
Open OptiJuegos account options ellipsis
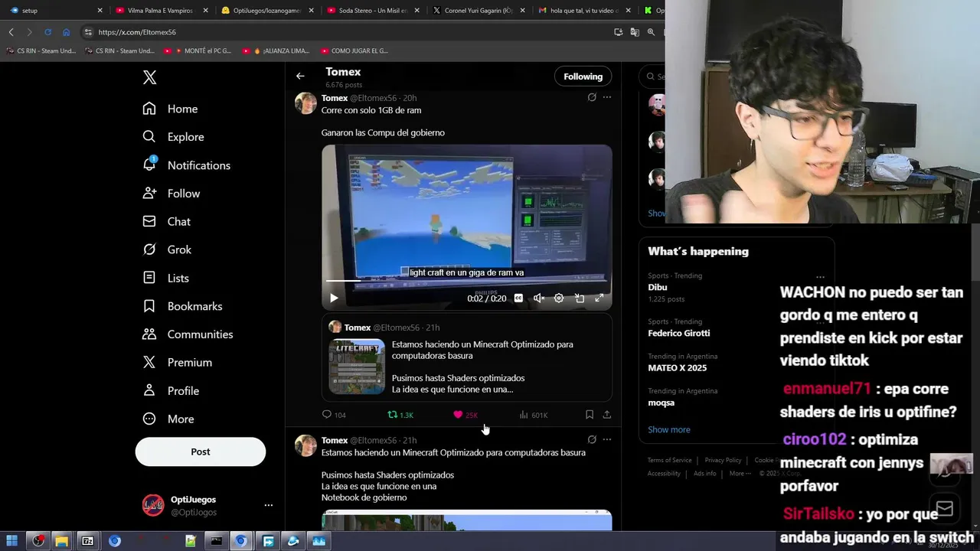[269, 505]
